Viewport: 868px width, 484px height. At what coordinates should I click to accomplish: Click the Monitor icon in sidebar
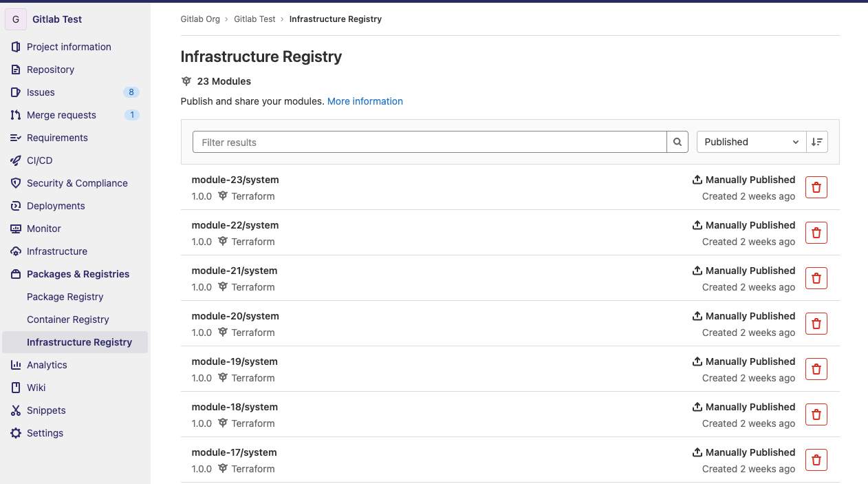pos(15,229)
